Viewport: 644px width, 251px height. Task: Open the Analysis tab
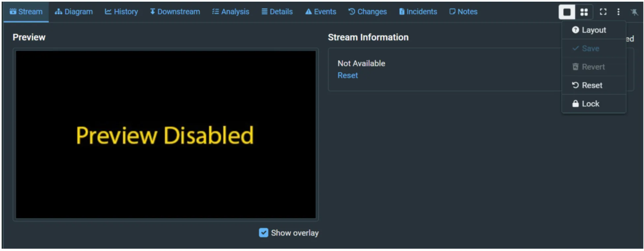point(231,12)
